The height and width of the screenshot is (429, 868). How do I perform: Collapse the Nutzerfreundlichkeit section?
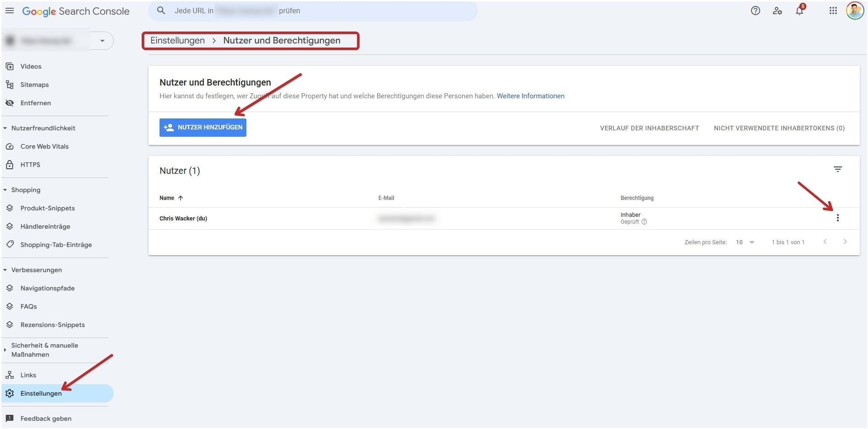(5, 129)
